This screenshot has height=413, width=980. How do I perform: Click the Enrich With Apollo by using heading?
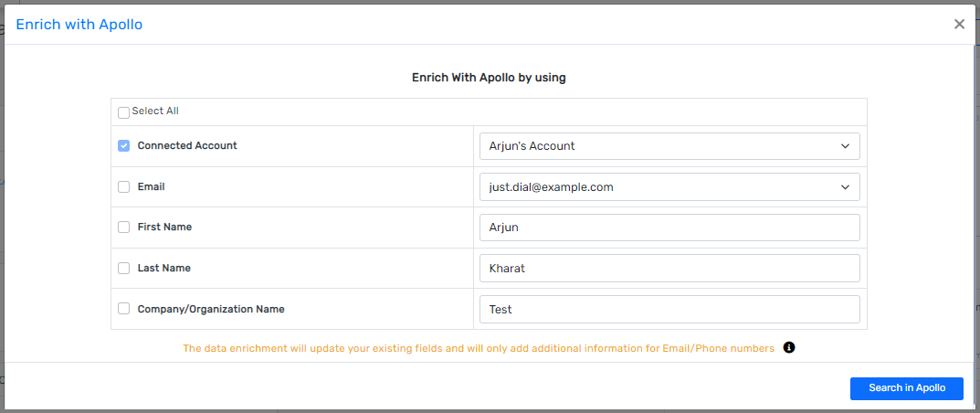tap(489, 78)
